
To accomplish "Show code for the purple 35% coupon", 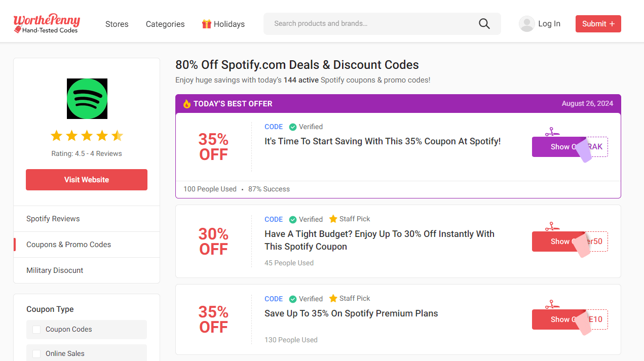I will click(x=570, y=147).
